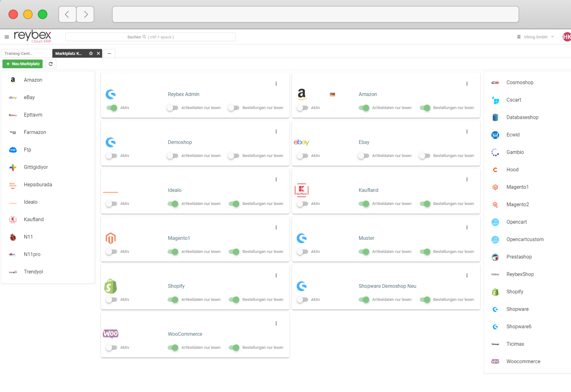Switch to the Training-Cent... tab
The width and height of the screenshot is (571, 392).
(x=26, y=54)
